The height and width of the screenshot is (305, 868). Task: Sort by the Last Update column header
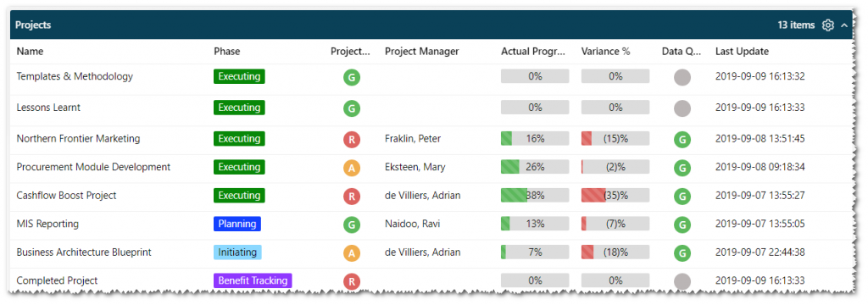pyautogui.click(x=742, y=52)
